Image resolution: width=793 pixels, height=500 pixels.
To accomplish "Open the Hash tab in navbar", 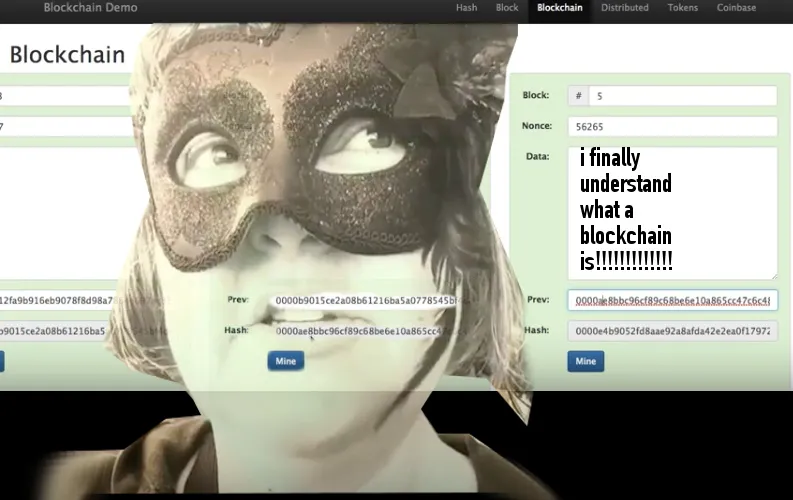I will [466, 8].
